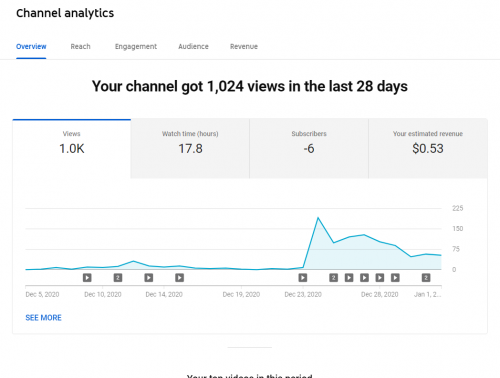Click the views peak point on the chart

pos(318,218)
